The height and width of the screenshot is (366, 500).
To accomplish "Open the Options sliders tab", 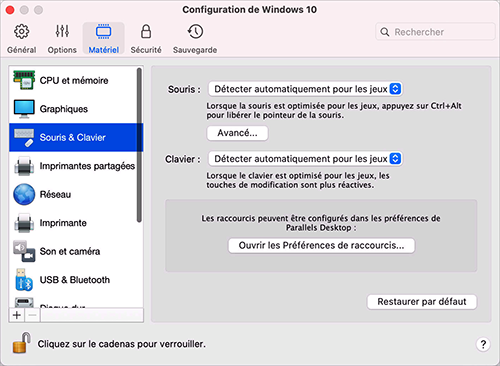I will (62, 39).
